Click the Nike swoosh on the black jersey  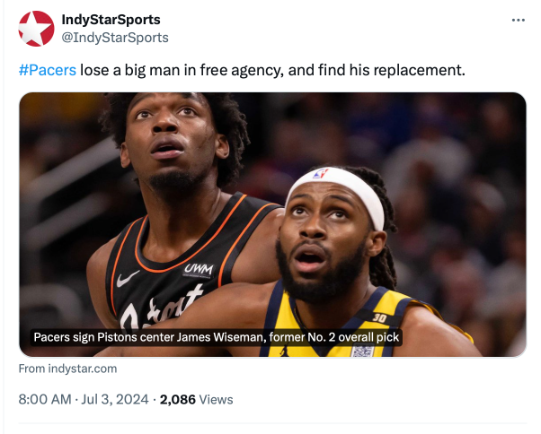point(127,279)
